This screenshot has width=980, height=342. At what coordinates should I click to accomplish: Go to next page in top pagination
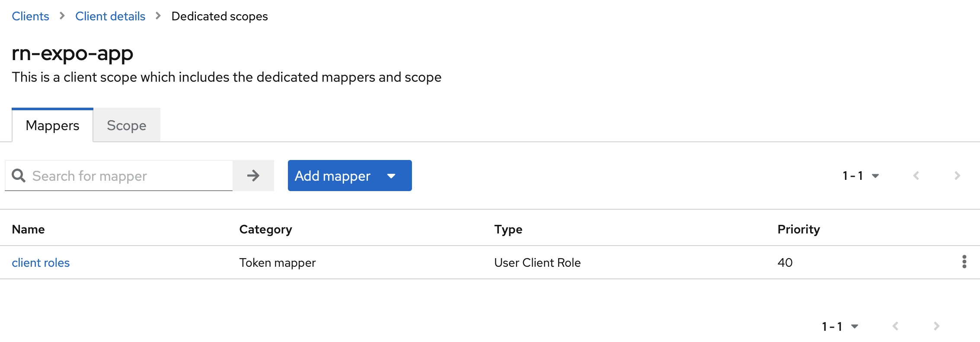(957, 176)
